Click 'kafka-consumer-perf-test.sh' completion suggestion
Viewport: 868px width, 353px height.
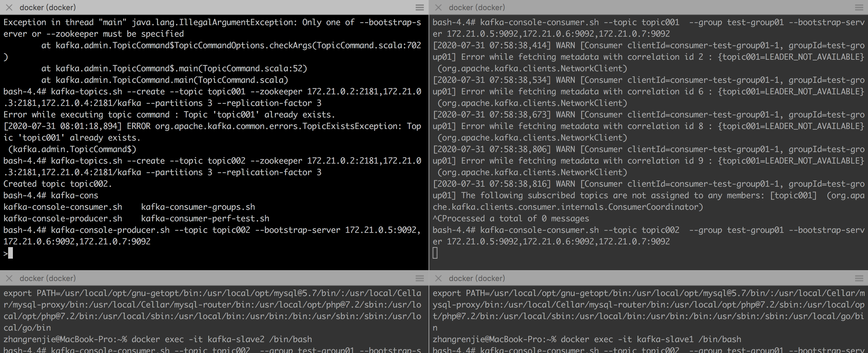pyautogui.click(x=205, y=219)
